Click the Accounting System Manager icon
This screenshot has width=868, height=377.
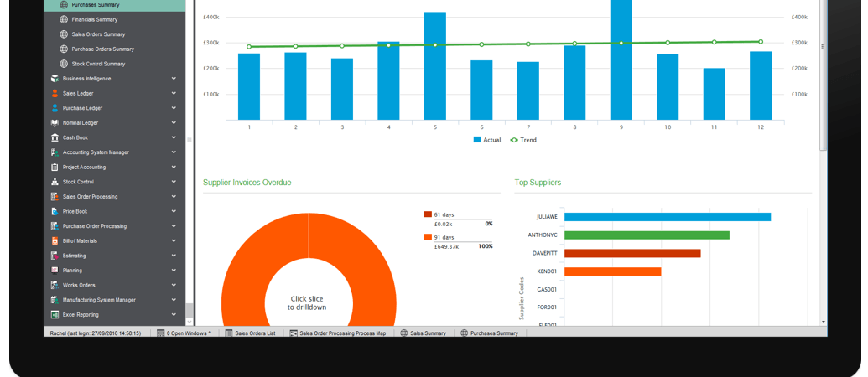(55, 152)
